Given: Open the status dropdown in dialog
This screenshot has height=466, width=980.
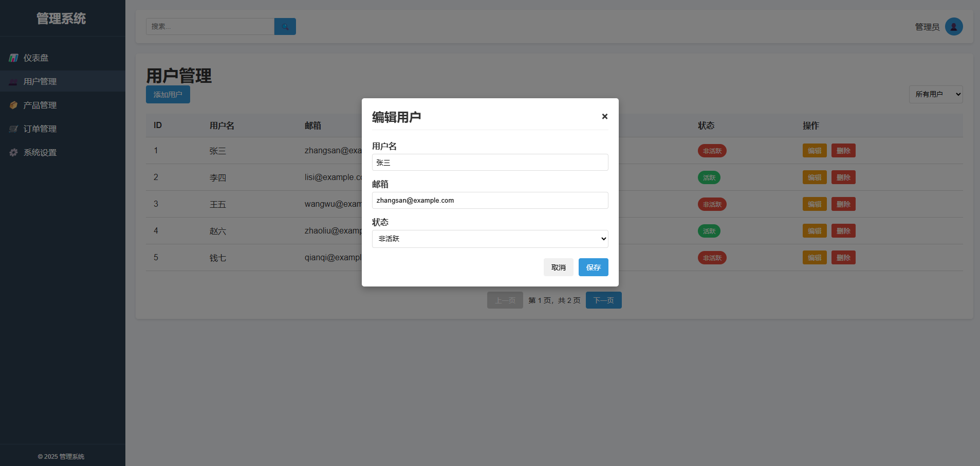Looking at the screenshot, I should point(490,239).
